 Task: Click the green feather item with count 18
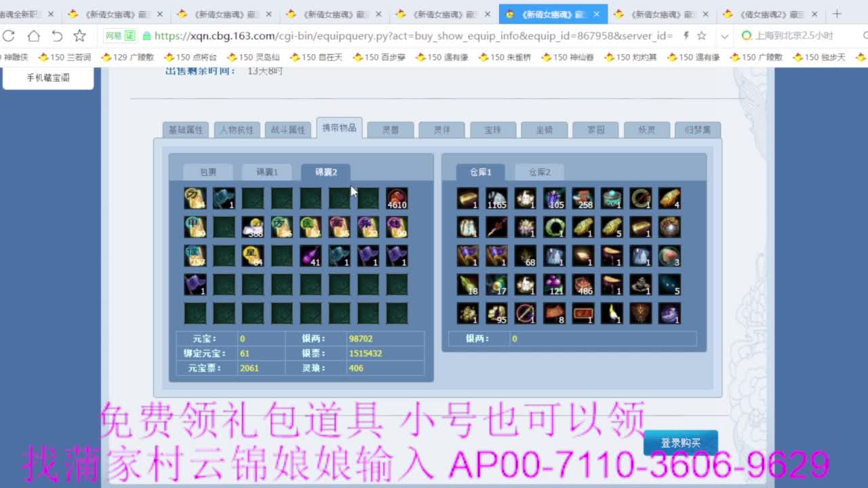click(x=468, y=285)
